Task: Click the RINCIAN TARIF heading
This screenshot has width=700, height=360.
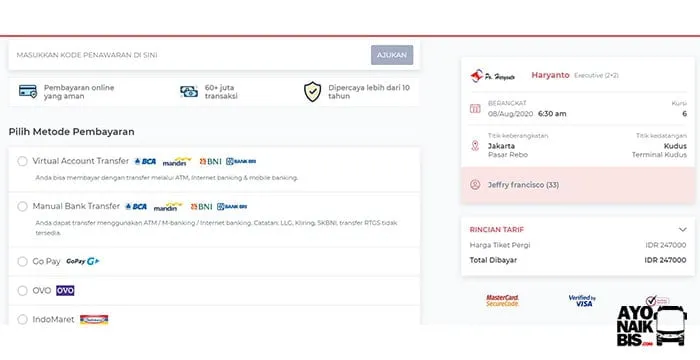Action: (497, 230)
